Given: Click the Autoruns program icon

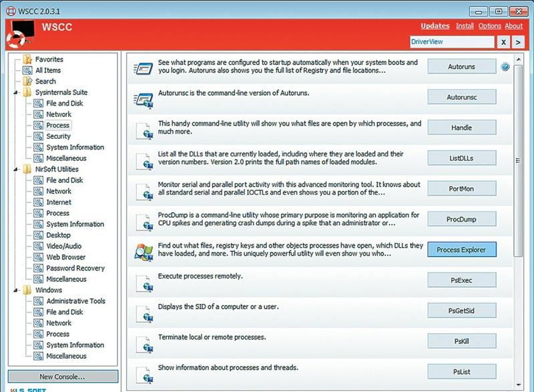Looking at the screenshot, I should (x=145, y=67).
